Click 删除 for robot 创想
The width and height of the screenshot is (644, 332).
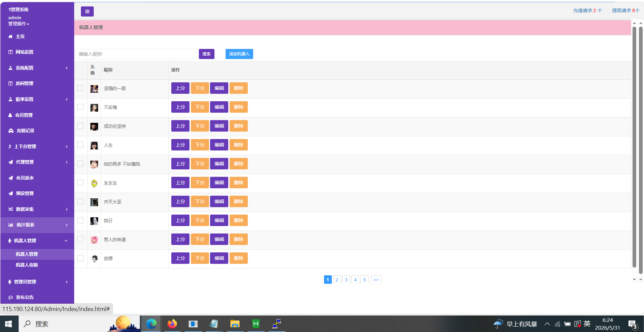point(239,258)
